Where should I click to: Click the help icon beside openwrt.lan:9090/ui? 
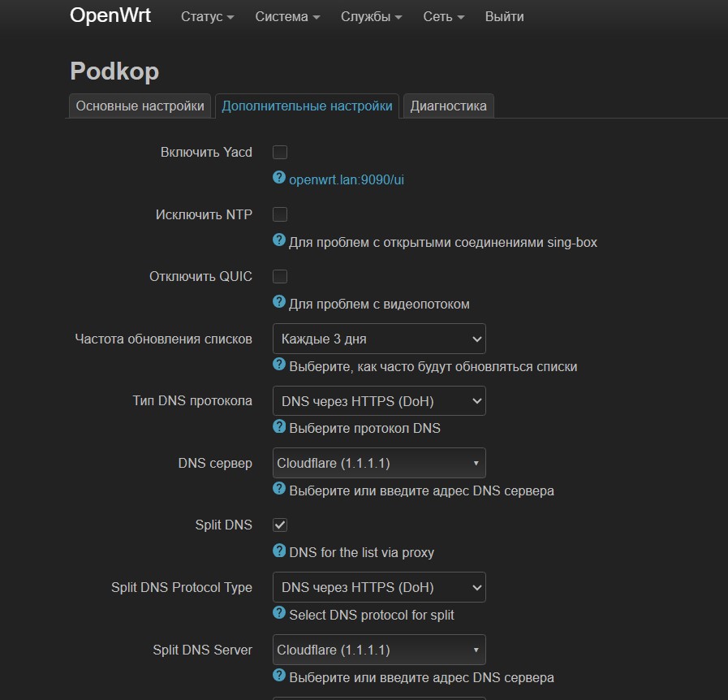[279, 178]
